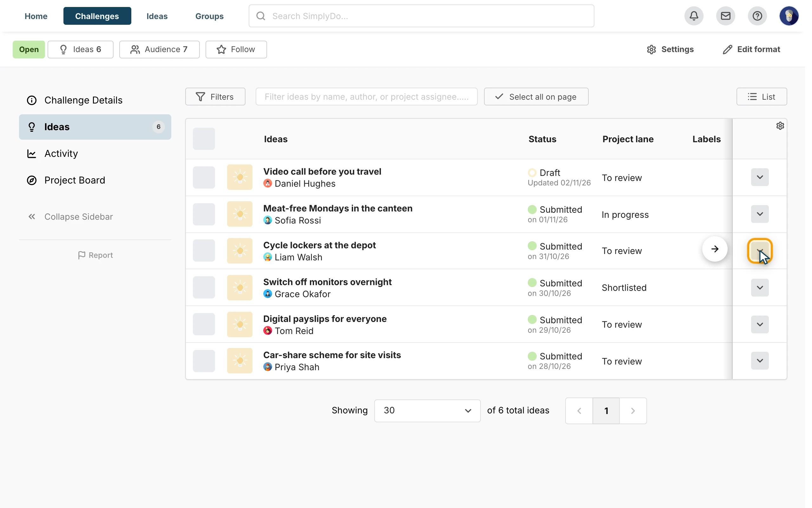This screenshot has width=812, height=508.
Task: Open challenge Settings
Action: tap(670, 50)
